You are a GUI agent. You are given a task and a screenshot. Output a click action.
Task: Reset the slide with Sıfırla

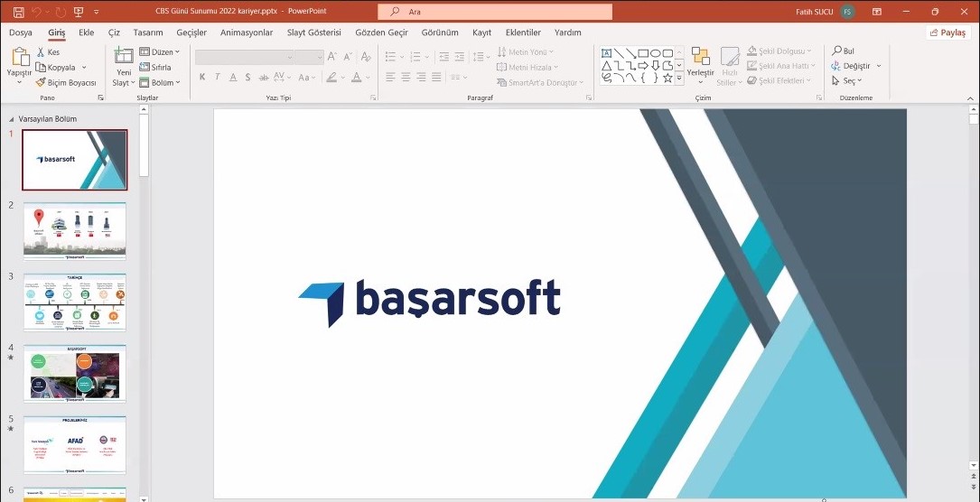click(155, 68)
